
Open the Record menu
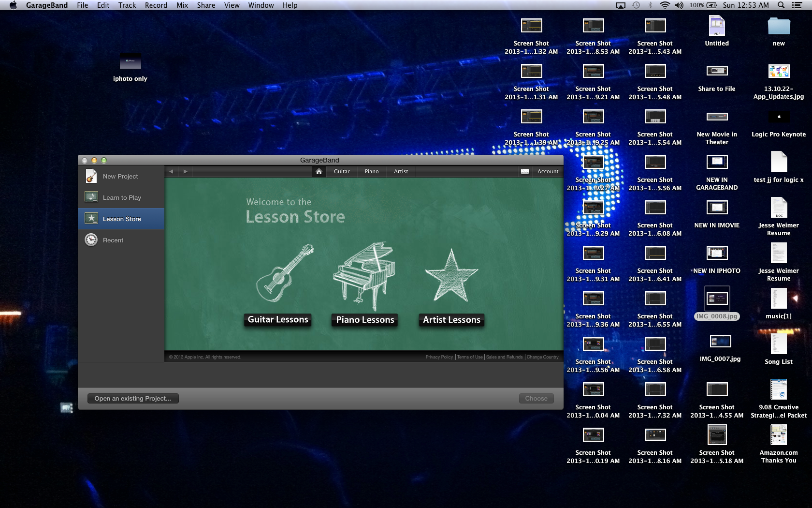156,5
